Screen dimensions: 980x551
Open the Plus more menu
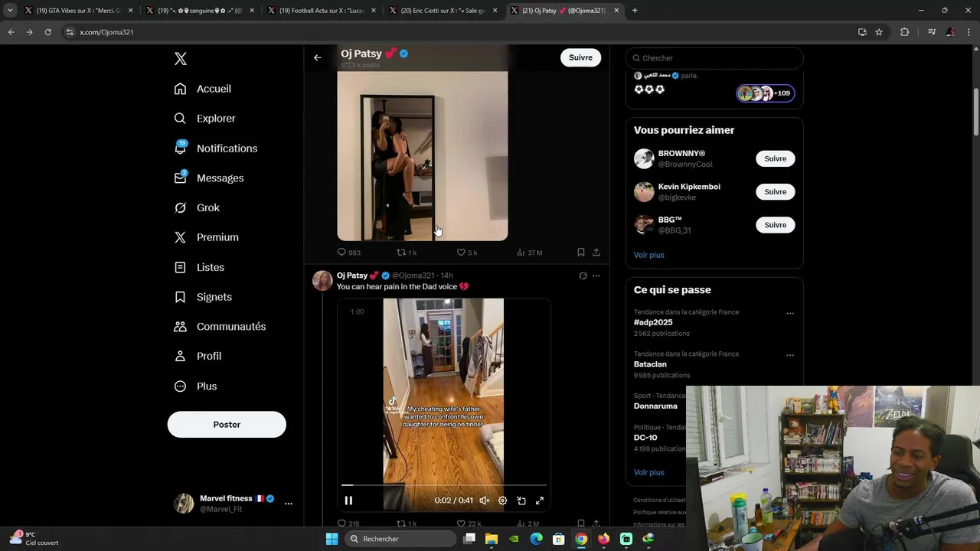195,386
